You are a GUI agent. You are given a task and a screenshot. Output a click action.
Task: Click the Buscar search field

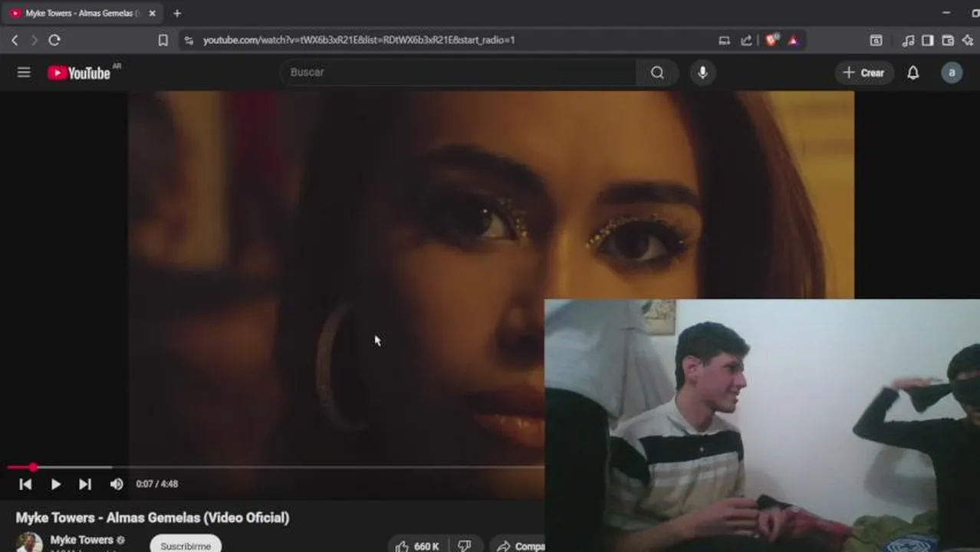[x=459, y=72]
